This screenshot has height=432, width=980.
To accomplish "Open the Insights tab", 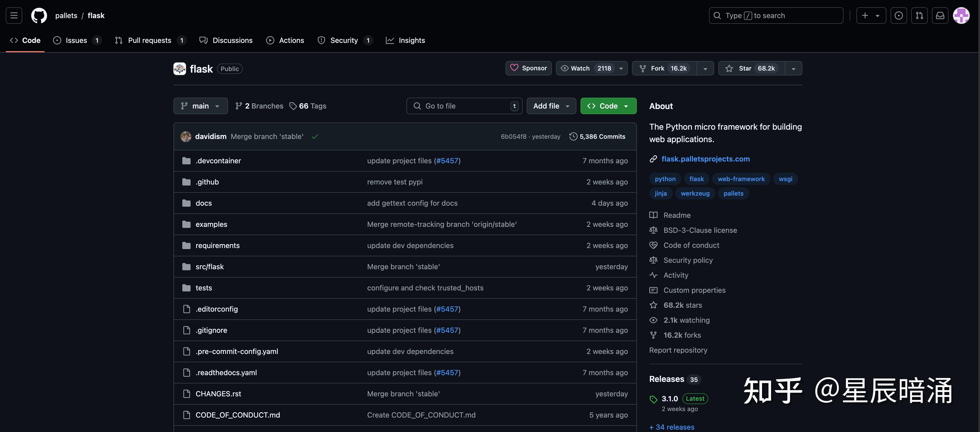I will tap(411, 40).
